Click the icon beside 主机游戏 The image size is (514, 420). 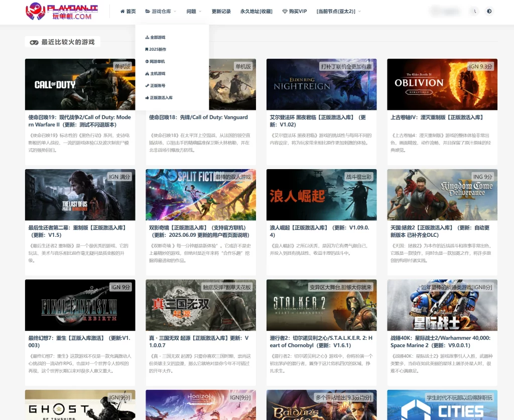[x=147, y=74]
